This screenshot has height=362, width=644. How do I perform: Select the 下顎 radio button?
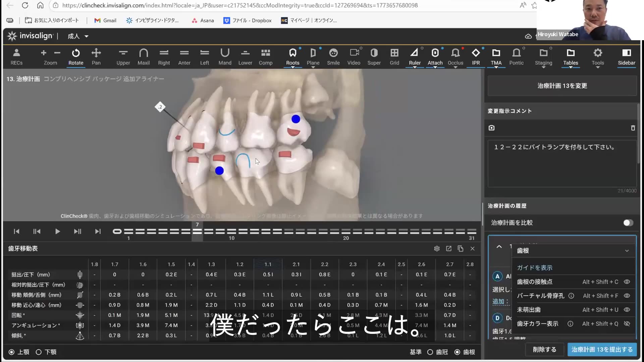(38, 352)
